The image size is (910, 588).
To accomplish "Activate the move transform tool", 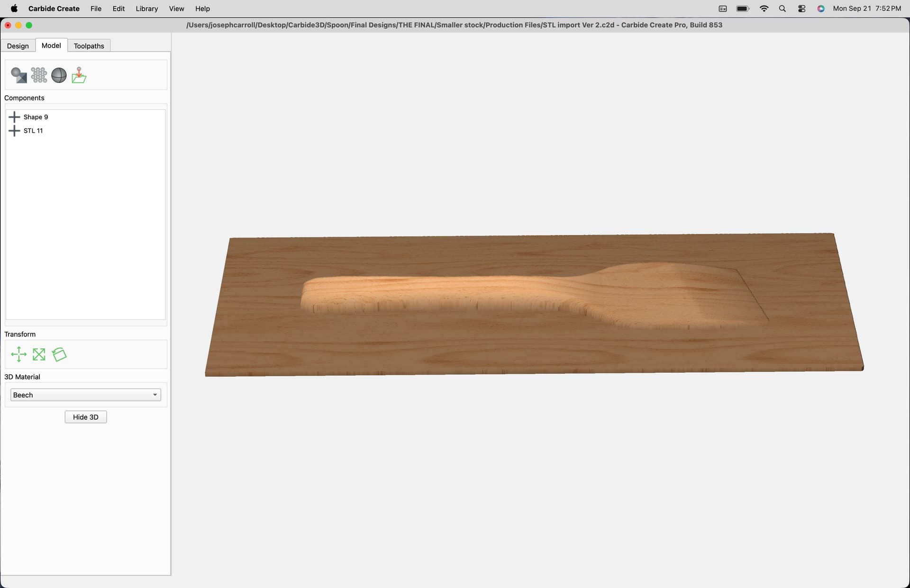I will [x=19, y=354].
